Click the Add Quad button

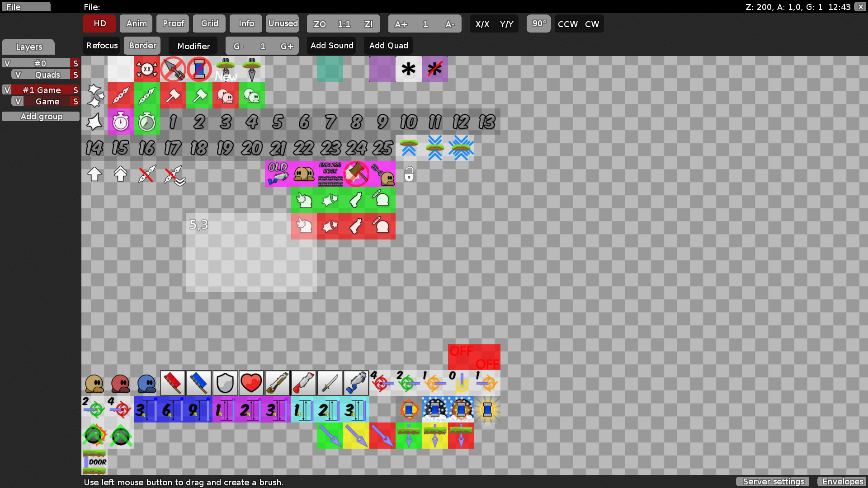click(x=388, y=45)
